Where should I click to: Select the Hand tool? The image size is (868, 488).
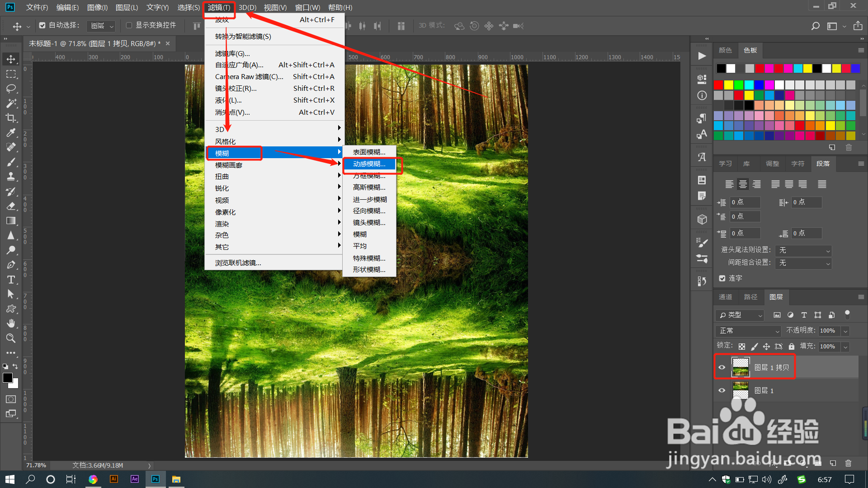coord(11,323)
